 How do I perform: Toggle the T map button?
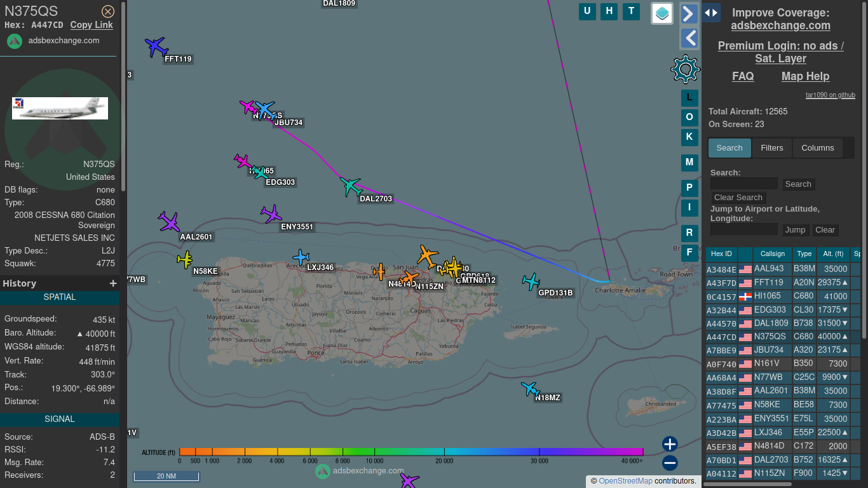coord(631,11)
